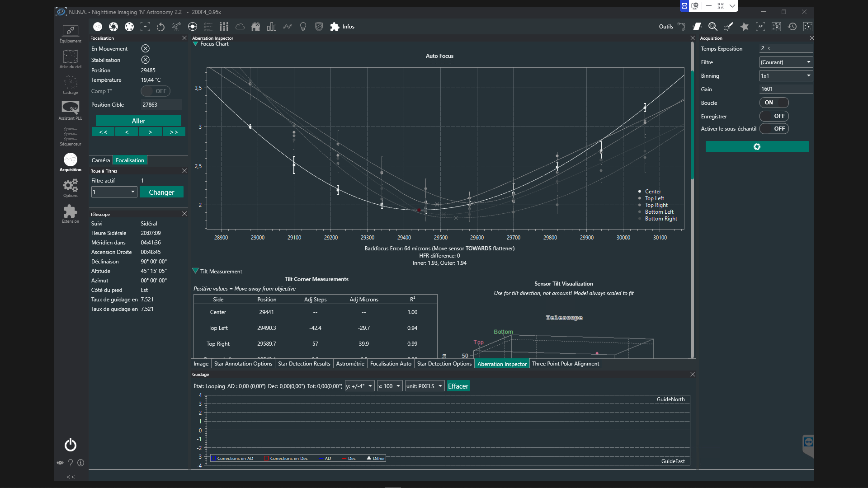Turn off the Boucle toggle
This screenshot has height=488, width=868.
[x=774, y=103]
